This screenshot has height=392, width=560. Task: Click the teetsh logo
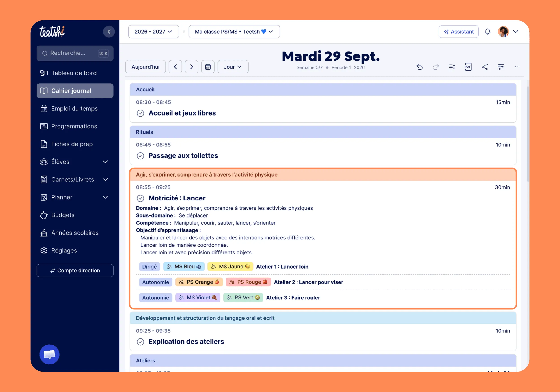pyautogui.click(x=52, y=31)
